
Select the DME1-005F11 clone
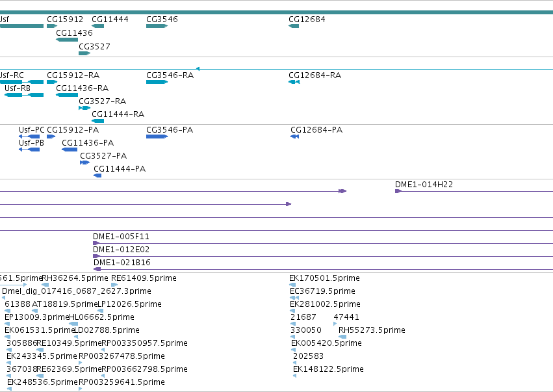pyautogui.click(x=323, y=243)
